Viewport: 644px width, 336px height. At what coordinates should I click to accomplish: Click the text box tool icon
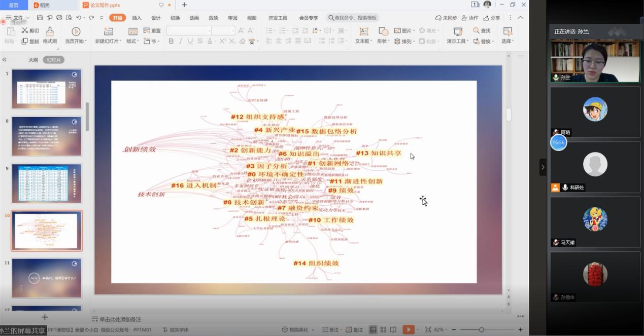coord(363,31)
